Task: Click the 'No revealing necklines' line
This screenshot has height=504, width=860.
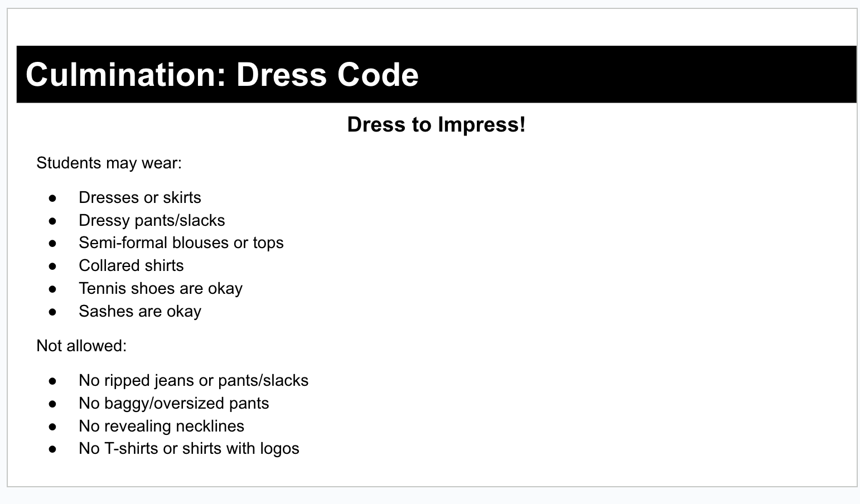Action: pyautogui.click(x=162, y=426)
